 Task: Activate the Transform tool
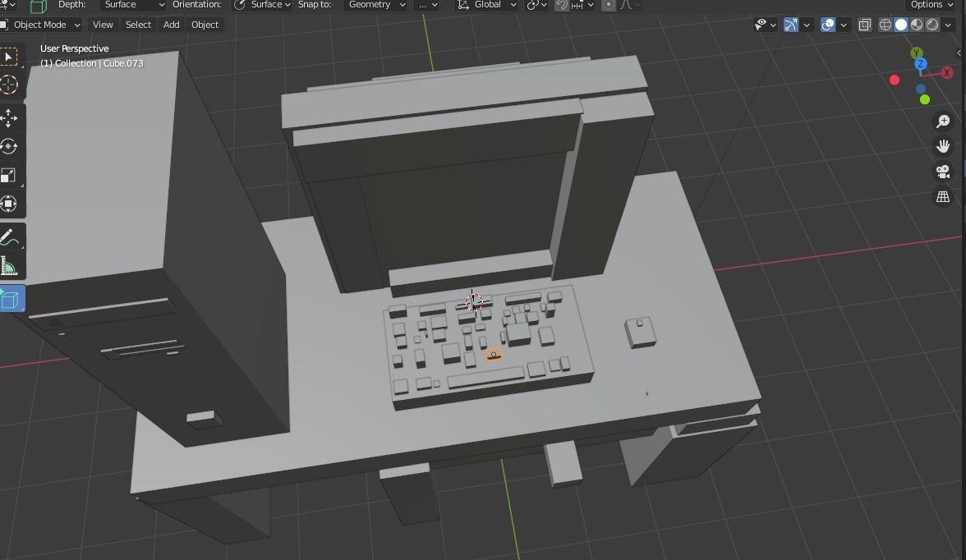(9, 204)
